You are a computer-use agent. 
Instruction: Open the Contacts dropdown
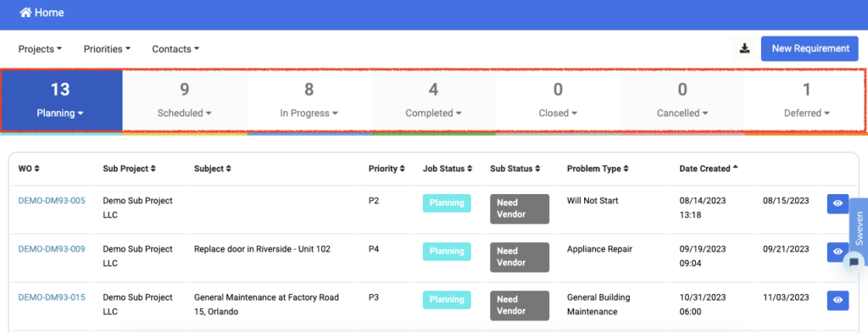pyautogui.click(x=175, y=48)
